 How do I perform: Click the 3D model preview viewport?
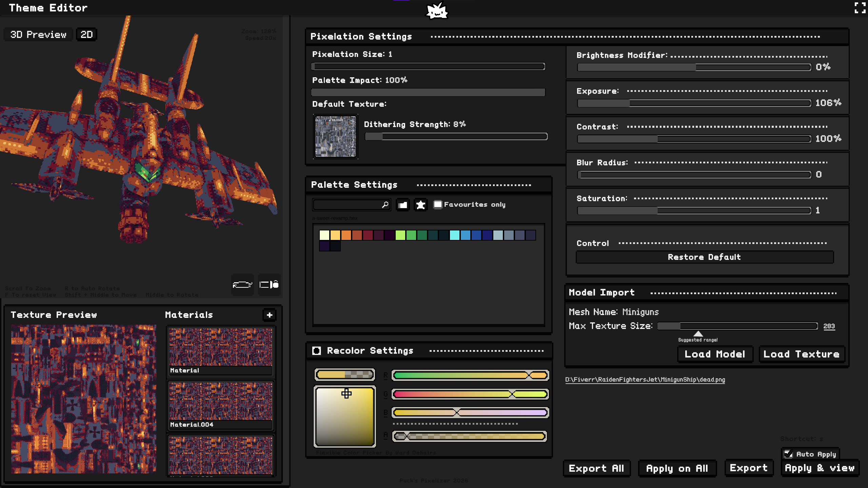pyautogui.click(x=141, y=157)
